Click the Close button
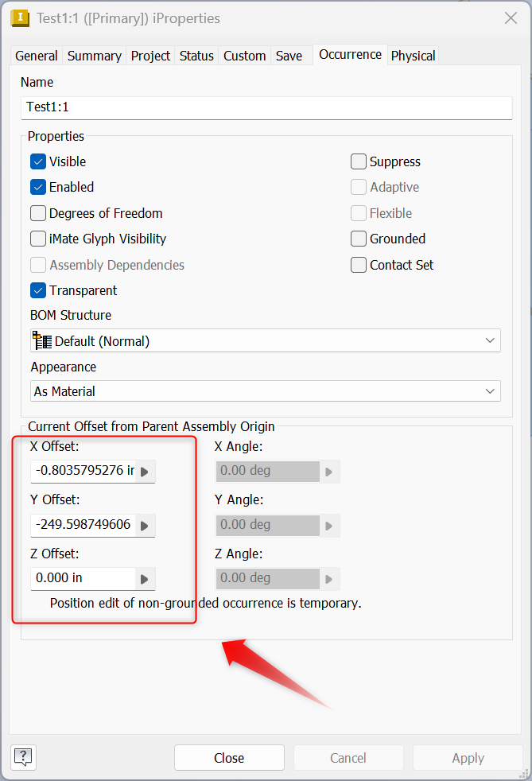The height and width of the screenshot is (781, 532). 229,758
